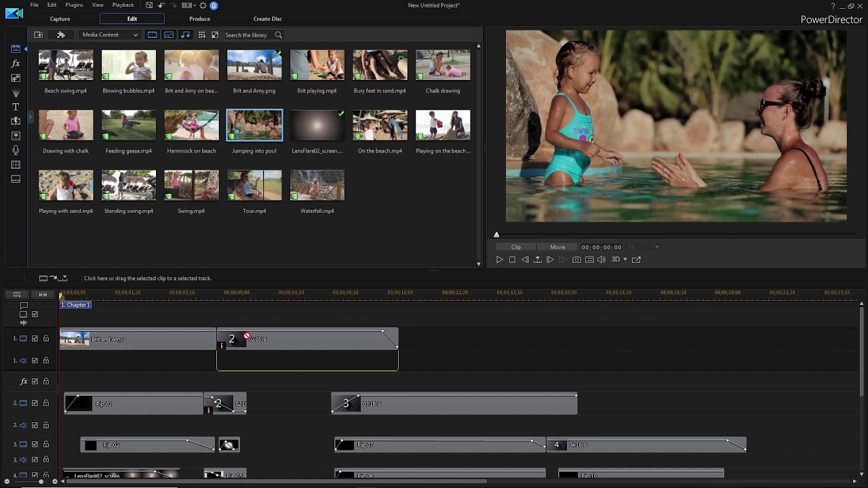Image resolution: width=868 pixels, height=488 pixels.
Task: Undock the preview window
Action: 636,260
